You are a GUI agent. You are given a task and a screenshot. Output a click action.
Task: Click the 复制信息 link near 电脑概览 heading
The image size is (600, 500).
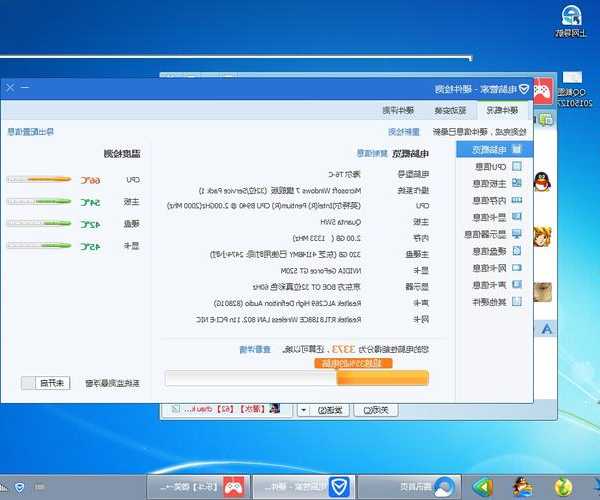(x=374, y=154)
